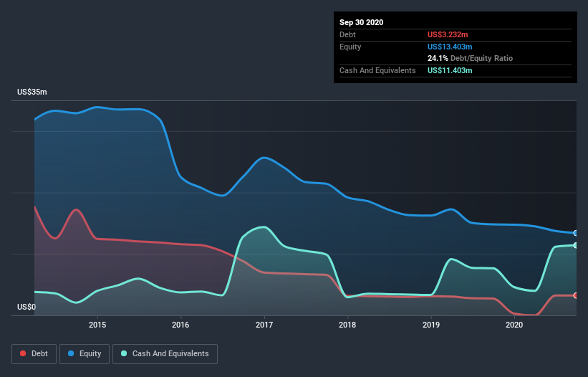Click the US$13.403m equity value
Viewport: 588px width, 377px height.
coord(450,47)
